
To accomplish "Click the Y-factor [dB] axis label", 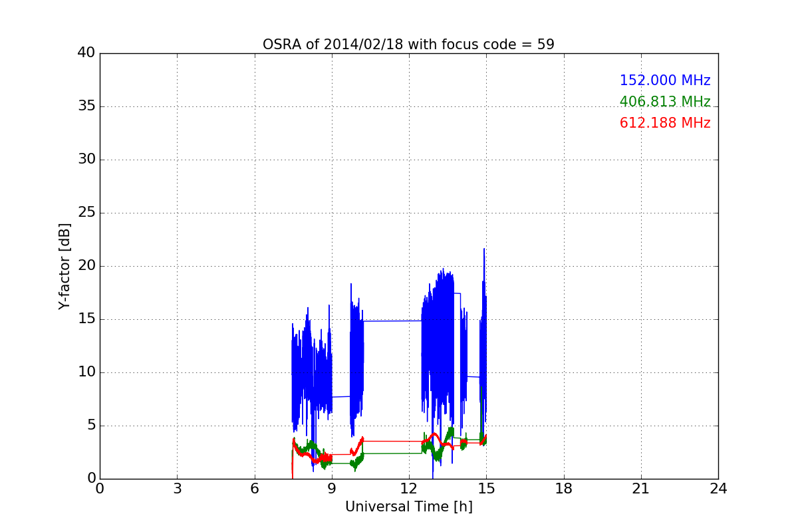I will [x=65, y=266].
